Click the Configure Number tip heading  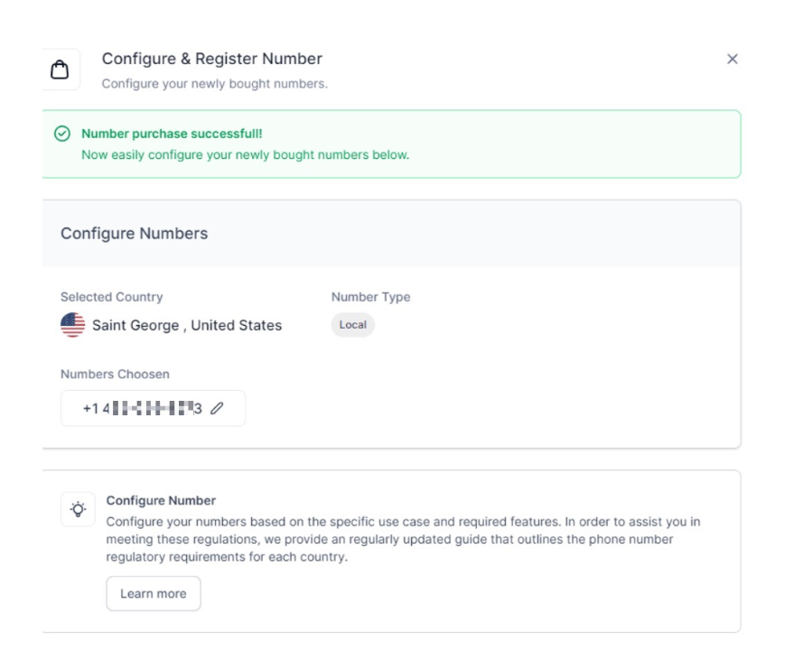pos(161,500)
